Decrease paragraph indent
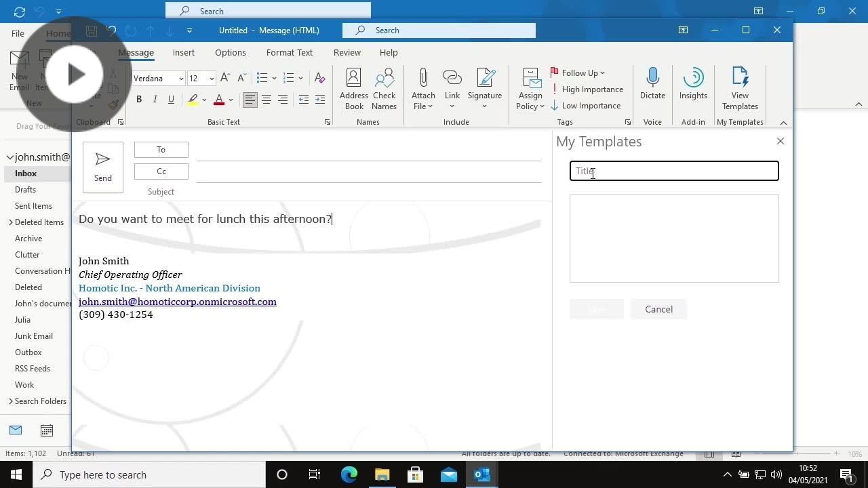868x488 pixels. [x=303, y=100]
